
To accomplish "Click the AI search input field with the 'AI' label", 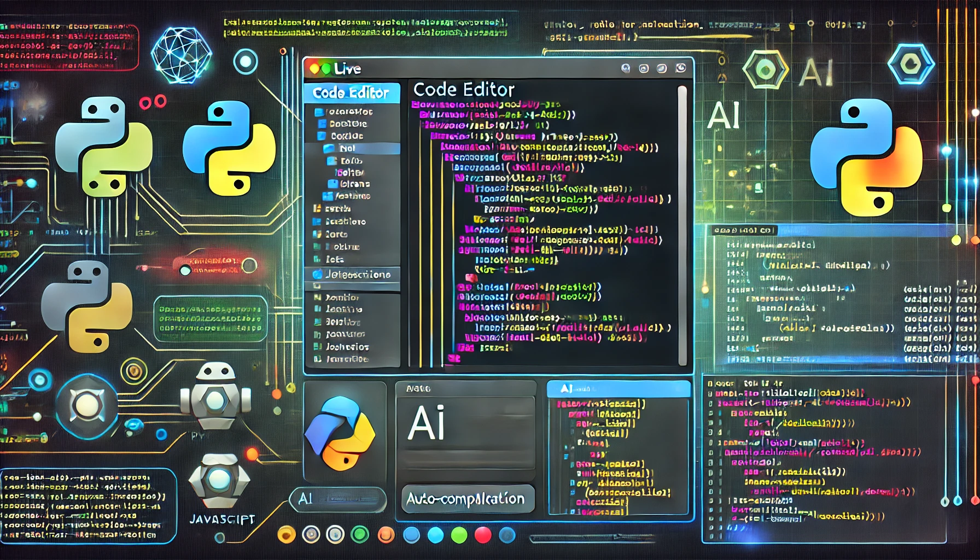I will [x=339, y=499].
